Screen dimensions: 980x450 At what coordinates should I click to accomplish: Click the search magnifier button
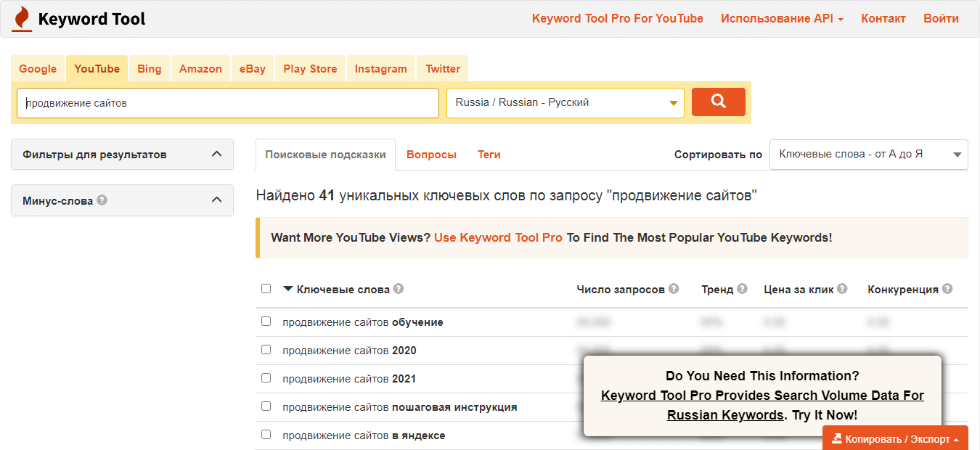click(x=718, y=102)
